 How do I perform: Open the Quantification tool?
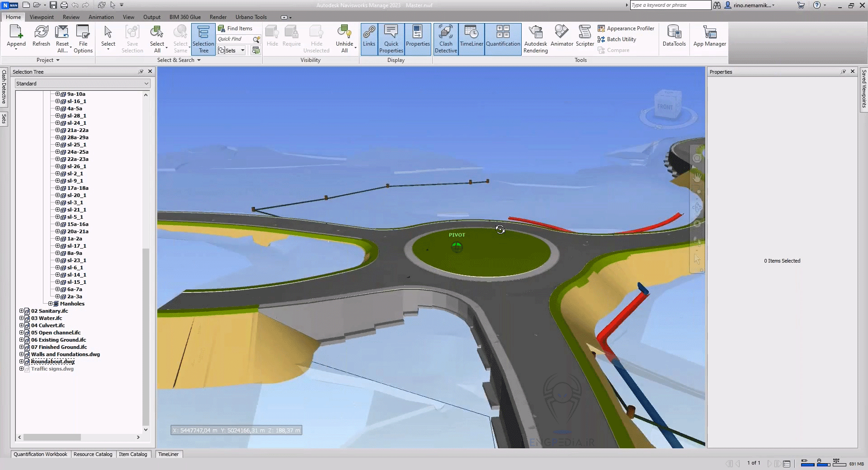503,39
